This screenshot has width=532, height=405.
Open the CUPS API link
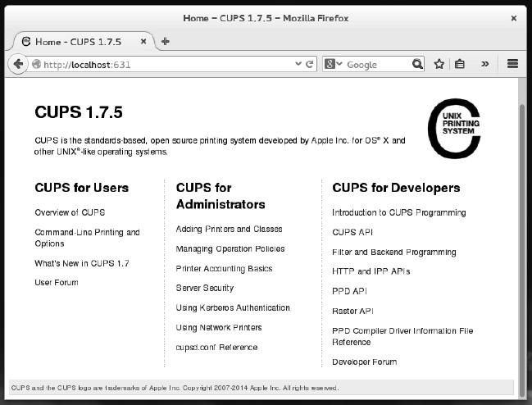pos(352,232)
